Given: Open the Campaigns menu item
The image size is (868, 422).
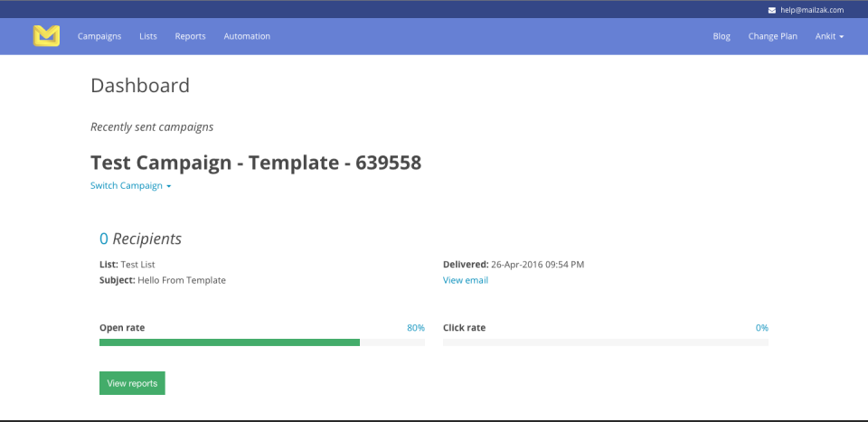Looking at the screenshot, I should 99,36.
